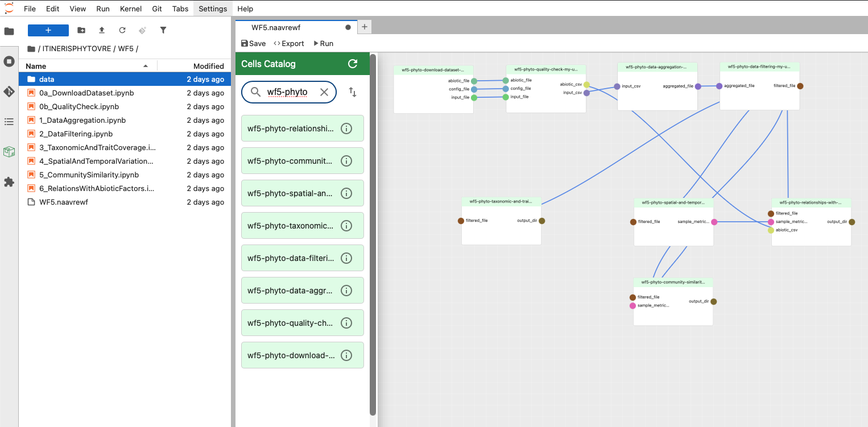Open Running Terminals and Kernels panel

(x=9, y=61)
